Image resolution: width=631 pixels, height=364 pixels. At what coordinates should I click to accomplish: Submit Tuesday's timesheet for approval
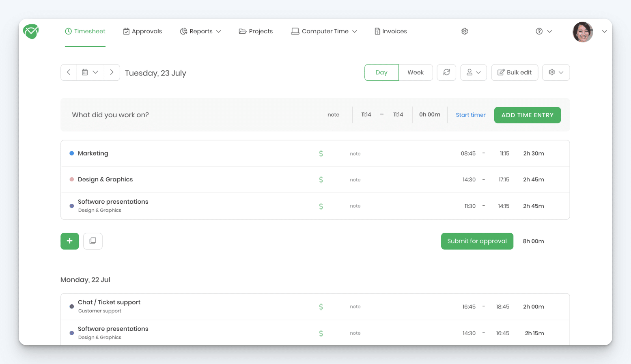pos(477,241)
